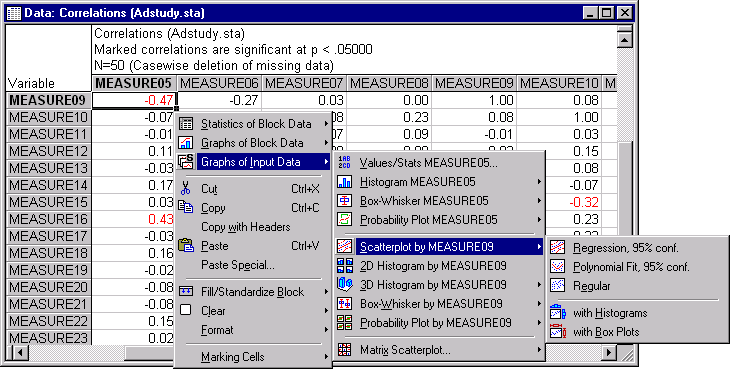Image resolution: width=730 pixels, height=369 pixels.
Task: Select the MEASURE08 column header
Action: click(x=389, y=84)
